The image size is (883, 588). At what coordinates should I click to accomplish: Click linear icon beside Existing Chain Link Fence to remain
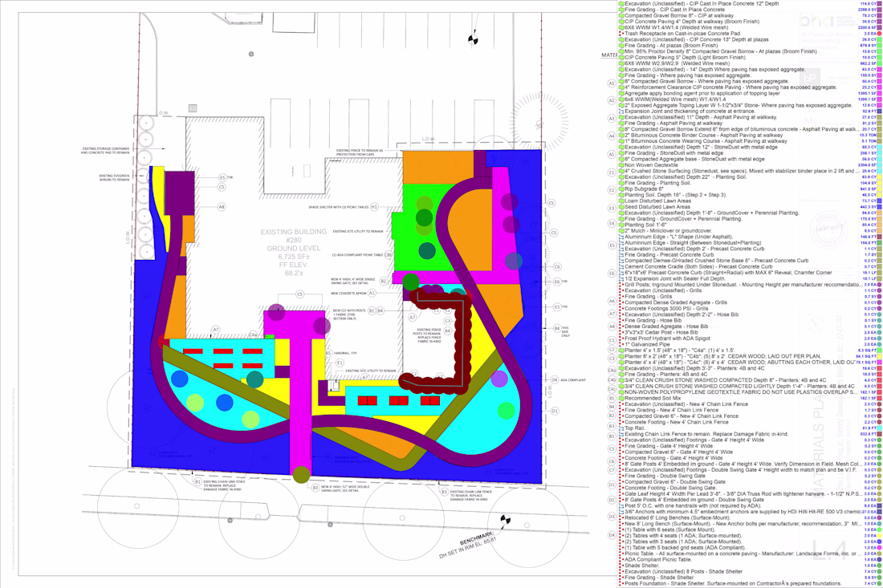(x=621, y=435)
